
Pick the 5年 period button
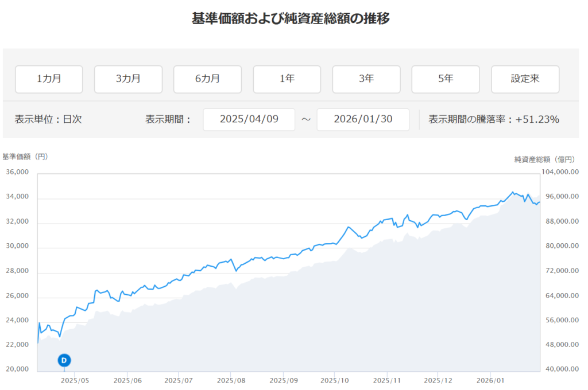click(445, 79)
